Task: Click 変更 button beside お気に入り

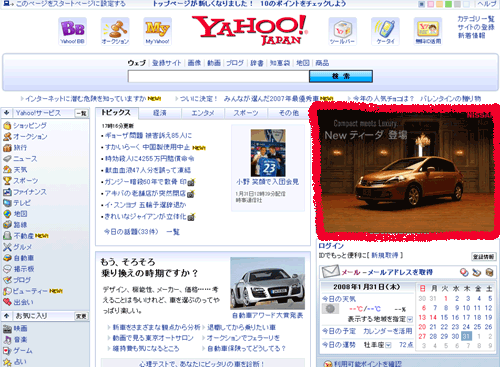Action: coord(81,316)
